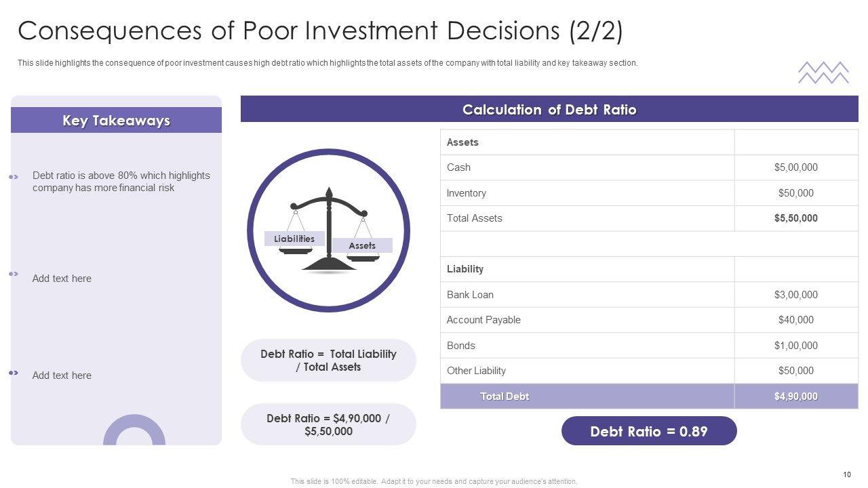
Task: Click the zigzag wave decoration icon
Action: [823, 73]
